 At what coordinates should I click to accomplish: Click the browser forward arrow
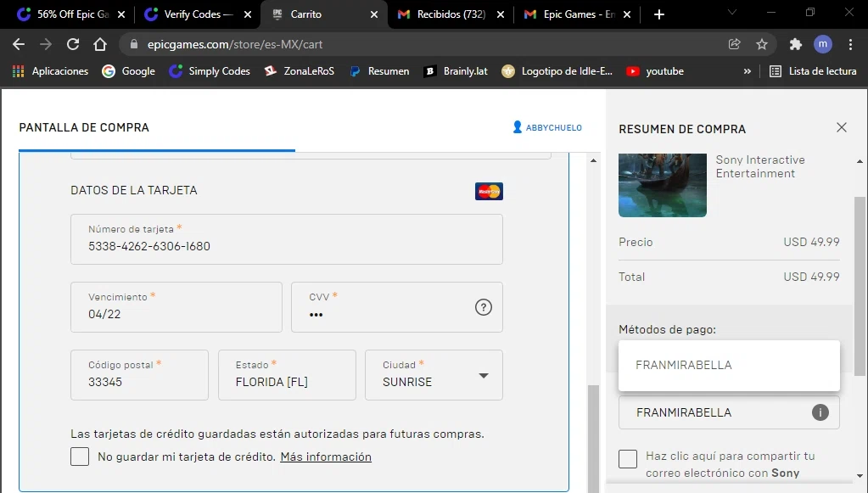45,44
